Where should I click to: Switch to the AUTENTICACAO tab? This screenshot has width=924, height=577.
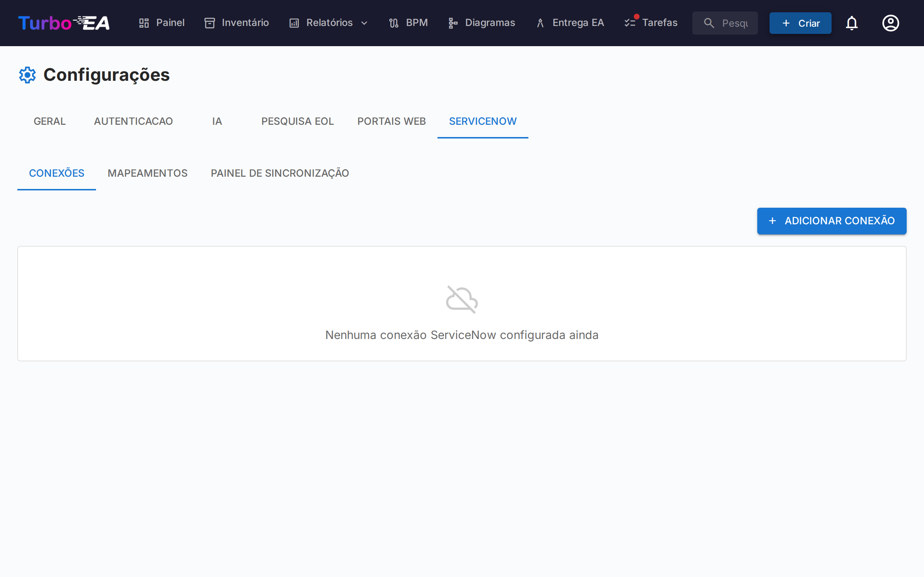(x=133, y=121)
